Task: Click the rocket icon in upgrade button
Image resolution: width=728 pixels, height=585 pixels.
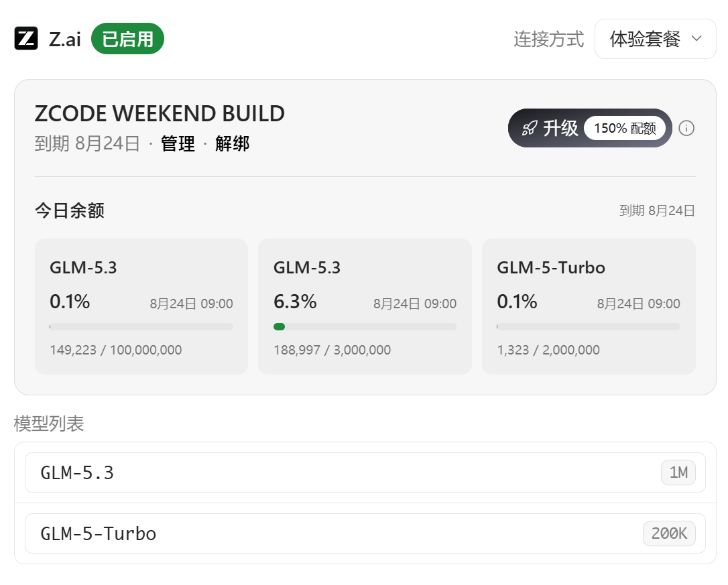Action: 530,128
